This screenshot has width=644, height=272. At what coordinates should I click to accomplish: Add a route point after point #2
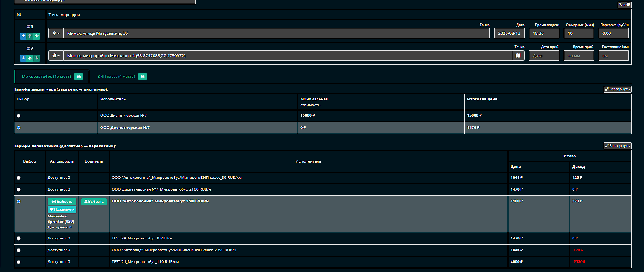pos(23,58)
